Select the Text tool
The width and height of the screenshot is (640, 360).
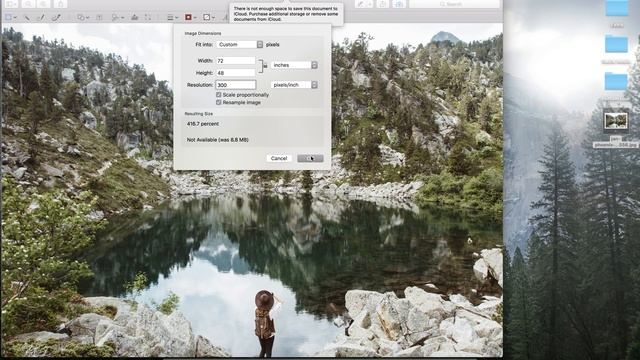pos(99,18)
